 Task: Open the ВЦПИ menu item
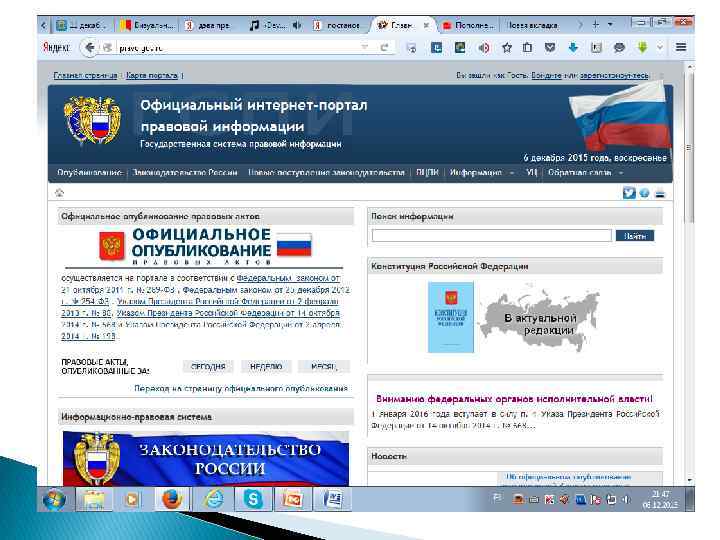click(427, 173)
